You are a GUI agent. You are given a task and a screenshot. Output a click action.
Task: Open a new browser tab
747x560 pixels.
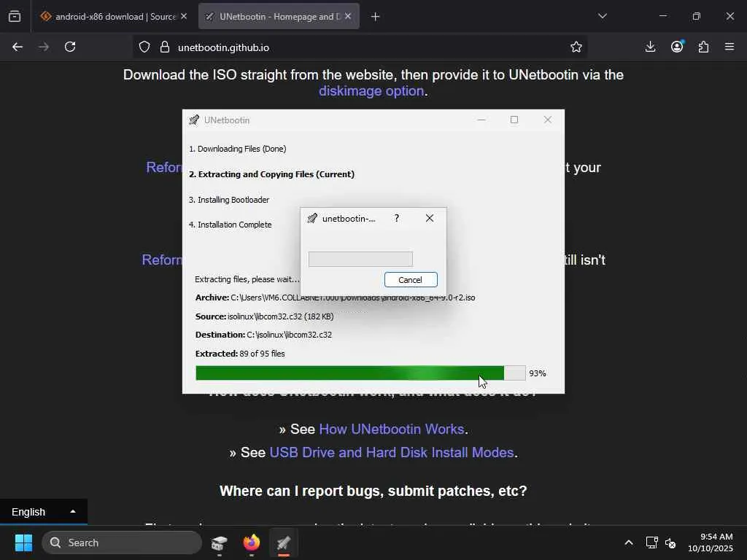376,17
